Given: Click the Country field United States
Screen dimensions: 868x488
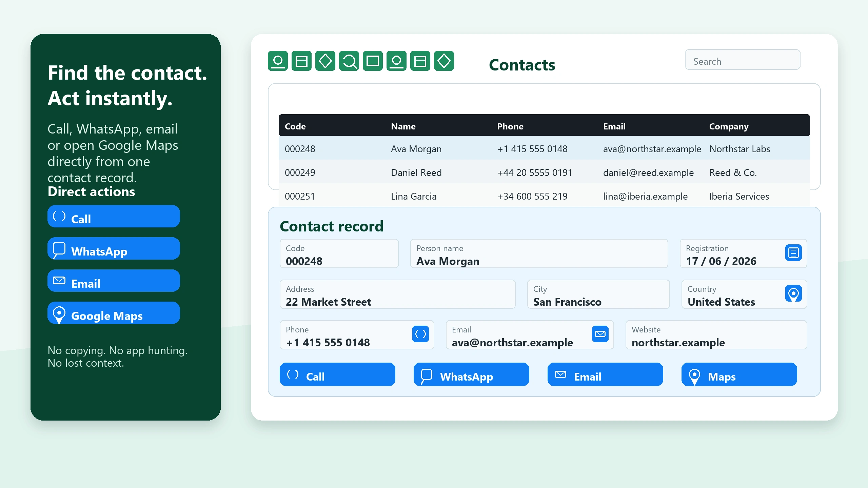Looking at the screenshot, I should 744,294.
